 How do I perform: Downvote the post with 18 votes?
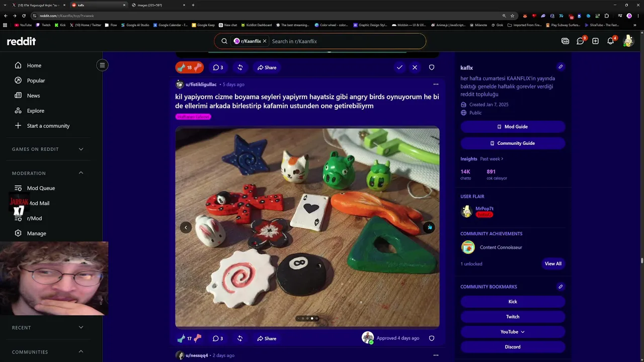pos(198,67)
